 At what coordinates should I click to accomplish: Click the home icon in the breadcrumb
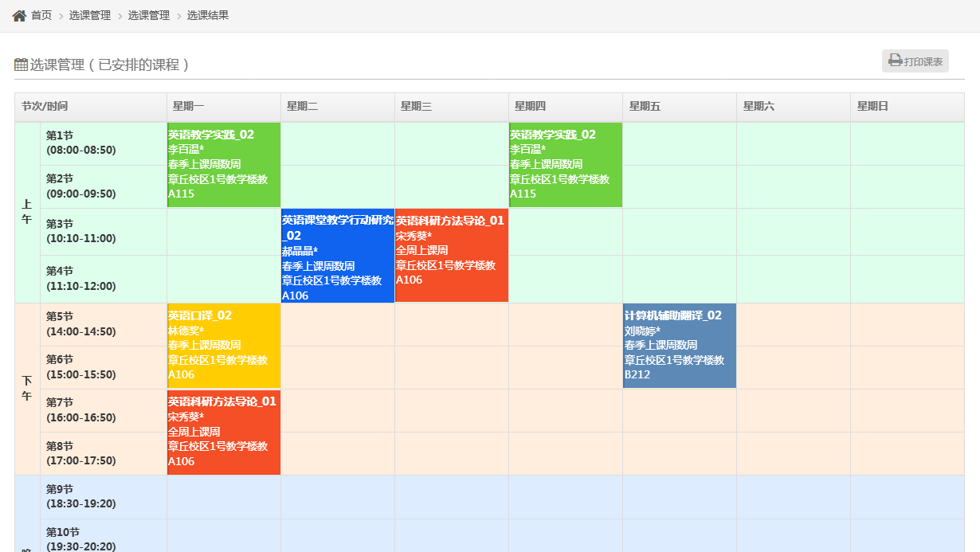click(x=19, y=15)
